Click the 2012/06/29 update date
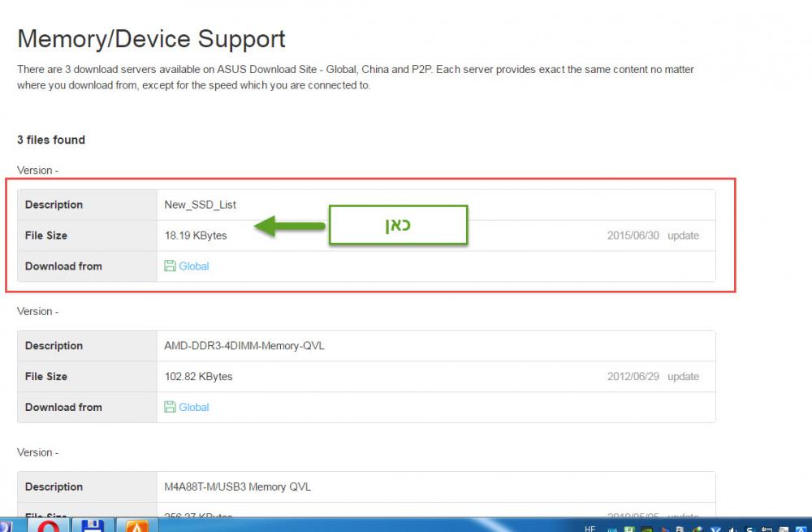The width and height of the screenshot is (812, 532). point(653,377)
